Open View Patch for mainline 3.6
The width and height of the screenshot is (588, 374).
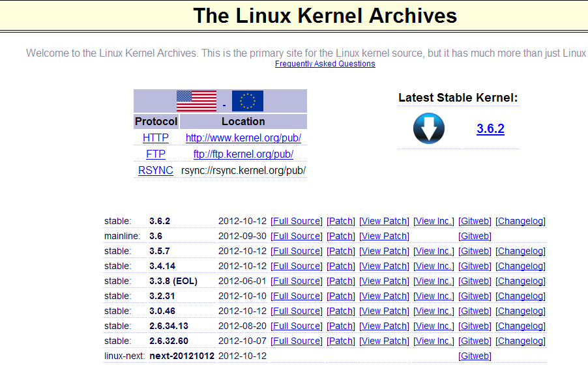[385, 236]
